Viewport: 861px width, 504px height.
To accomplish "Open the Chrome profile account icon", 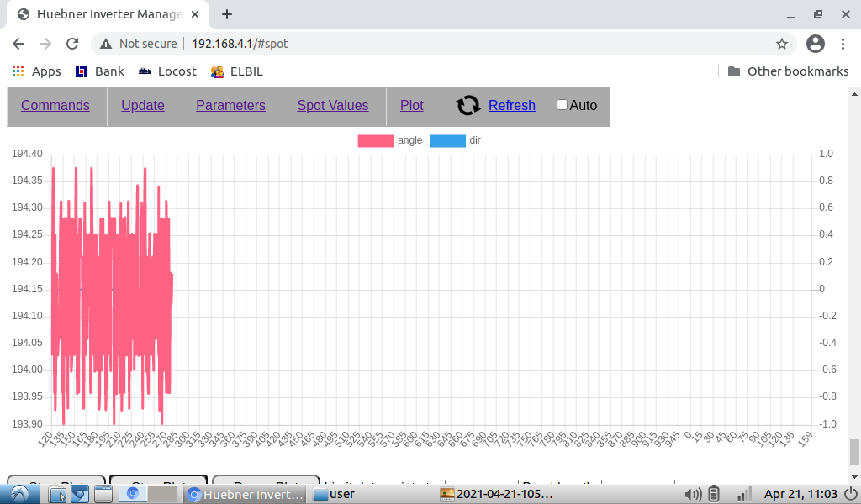I will point(815,44).
